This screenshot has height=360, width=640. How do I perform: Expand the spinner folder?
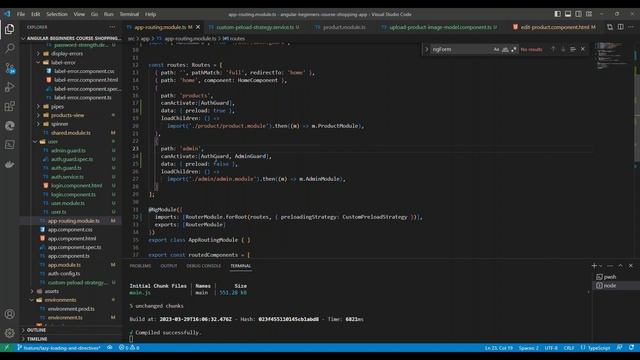60,124
